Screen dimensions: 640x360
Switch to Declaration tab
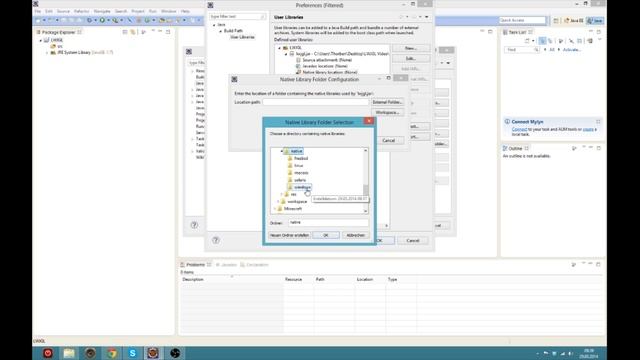point(255,265)
